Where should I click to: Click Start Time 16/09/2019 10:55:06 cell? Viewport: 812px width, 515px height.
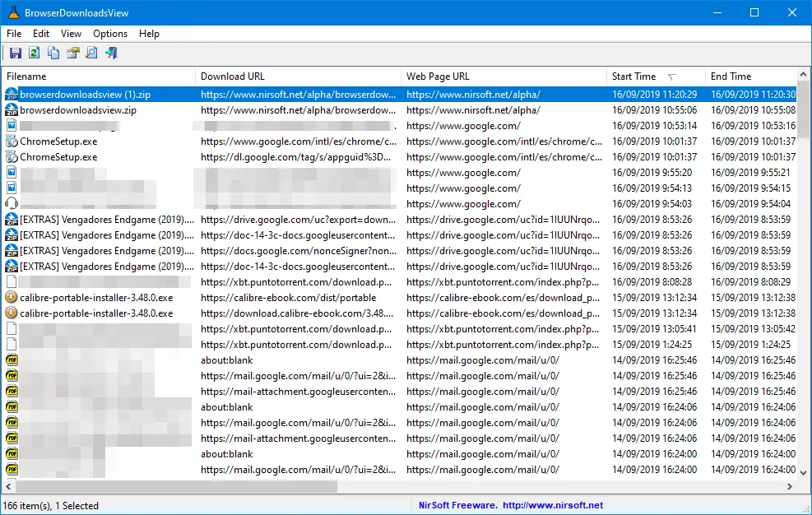(655, 110)
